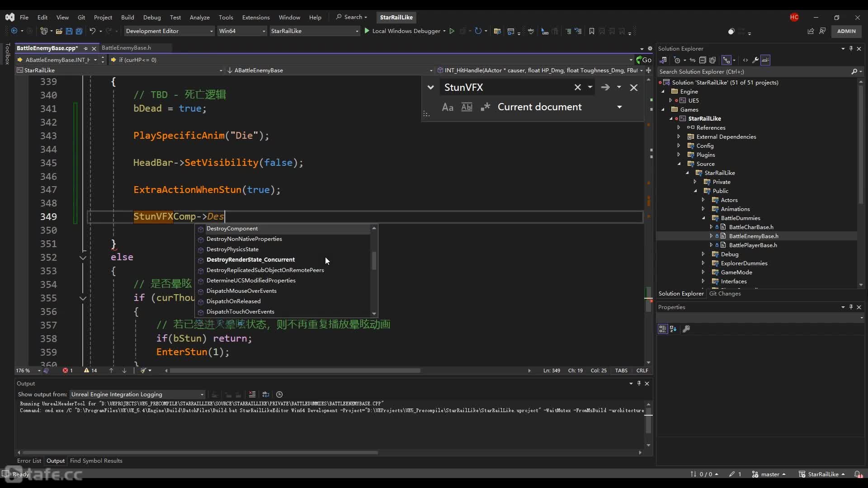Viewport: 868px width, 488px height.
Task: Collapse the else block at line 352
Action: click(83, 258)
